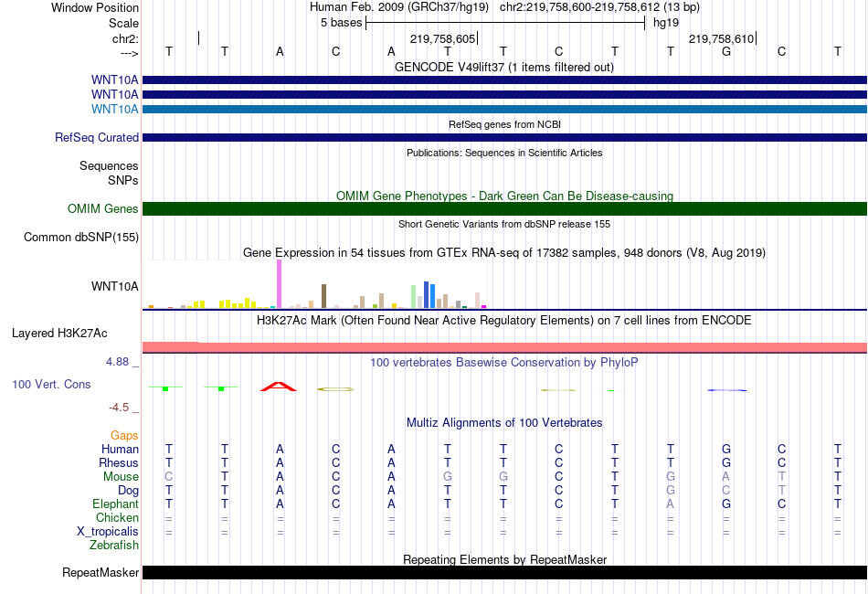Screen dimensions: 868x594
Task: Click the H3K27Ac Mark track title
Action: [504, 321]
